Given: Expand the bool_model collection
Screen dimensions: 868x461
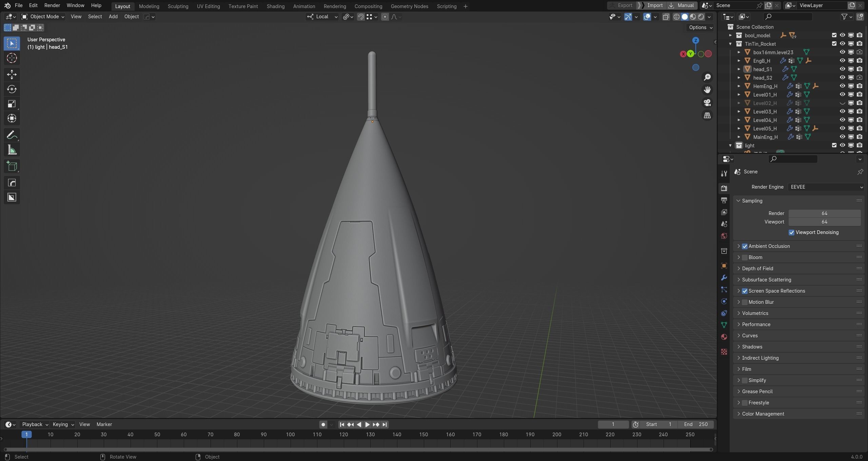Looking at the screenshot, I should (730, 35).
